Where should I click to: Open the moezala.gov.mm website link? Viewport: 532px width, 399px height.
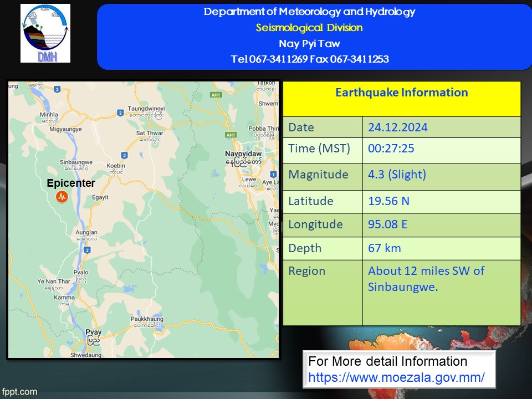[396, 378]
